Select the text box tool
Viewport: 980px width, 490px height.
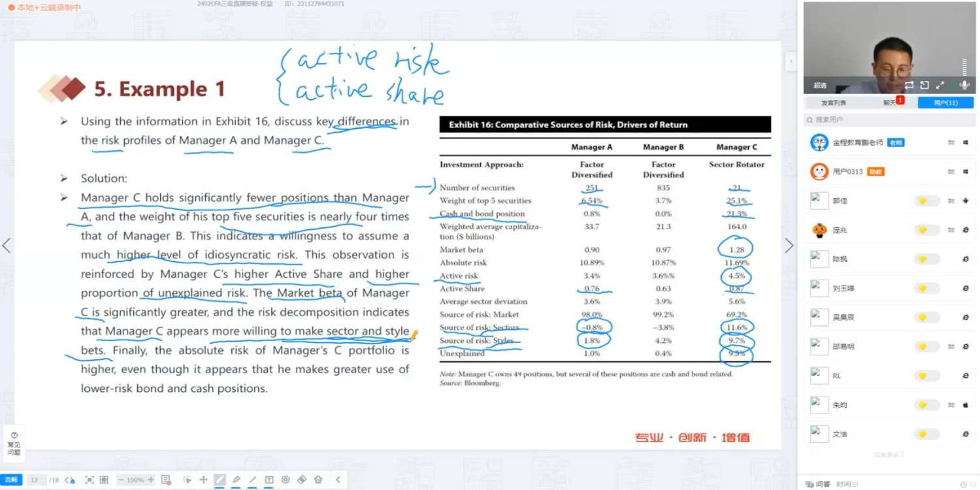[269, 480]
